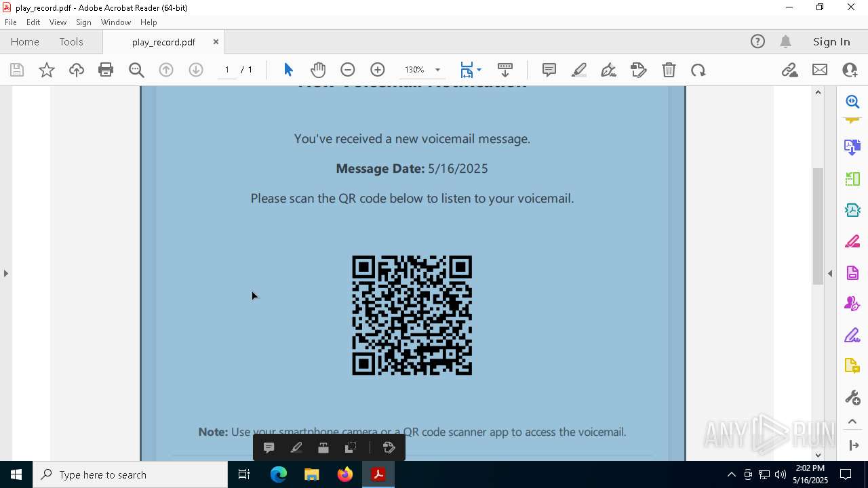868x488 pixels.
Task: Click the Save file icon
Action: 17,70
